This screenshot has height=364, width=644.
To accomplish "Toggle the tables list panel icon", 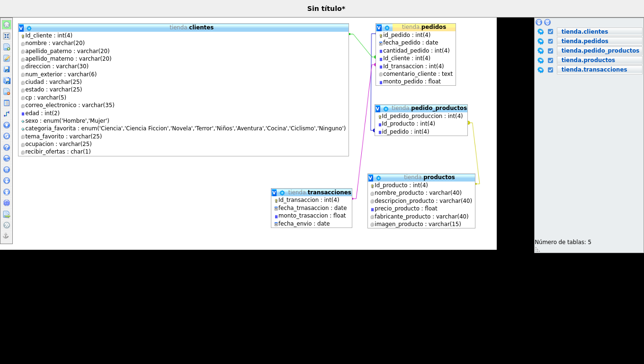I will (x=7, y=25).
